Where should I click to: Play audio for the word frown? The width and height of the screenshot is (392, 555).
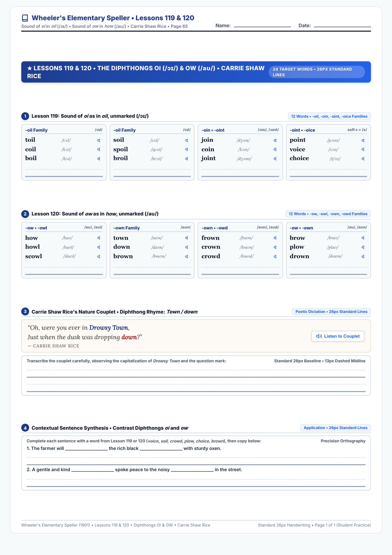tap(275, 238)
